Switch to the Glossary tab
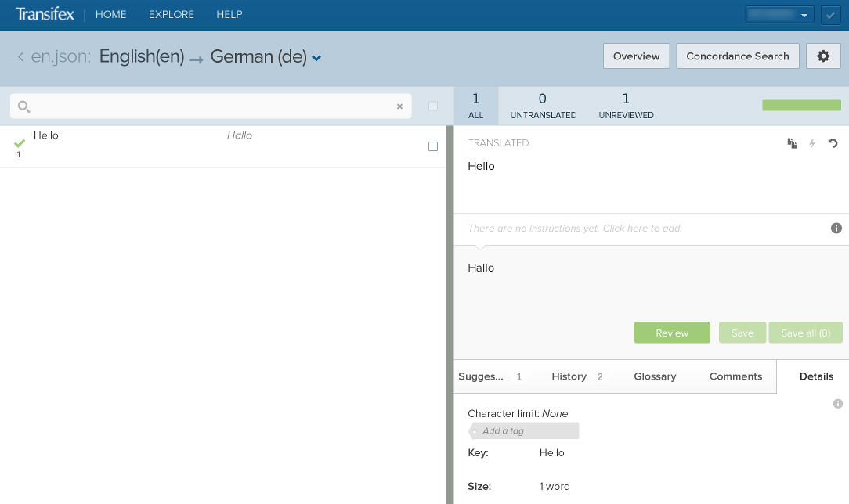Viewport: 849px width, 504px height. point(655,376)
